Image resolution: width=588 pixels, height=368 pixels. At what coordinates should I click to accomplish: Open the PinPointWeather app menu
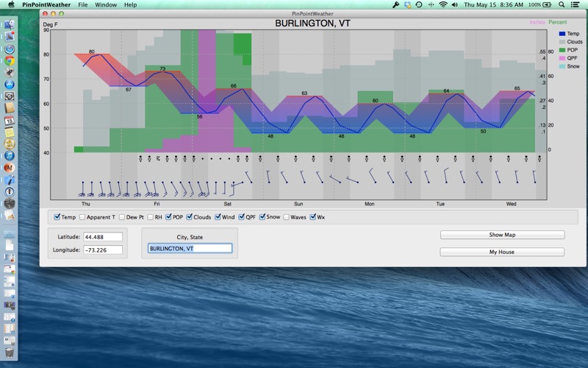tap(46, 4)
